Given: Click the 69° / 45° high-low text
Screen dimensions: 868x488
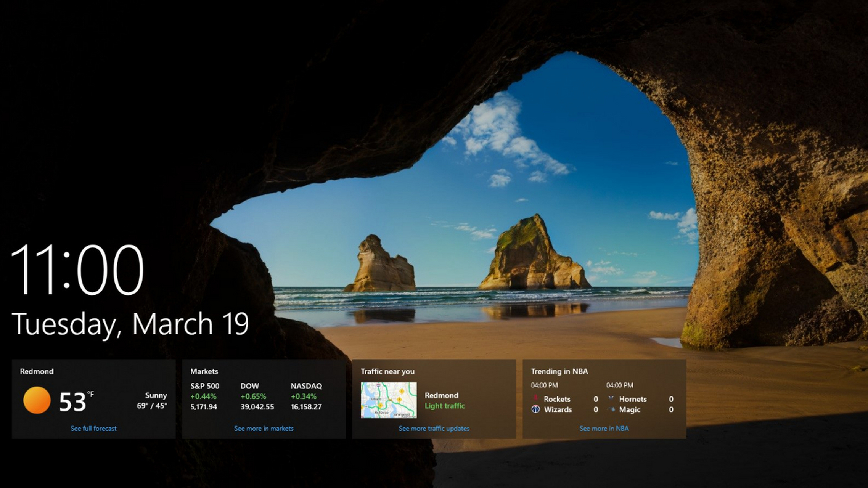Looking at the screenshot, I should click(152, 406).
